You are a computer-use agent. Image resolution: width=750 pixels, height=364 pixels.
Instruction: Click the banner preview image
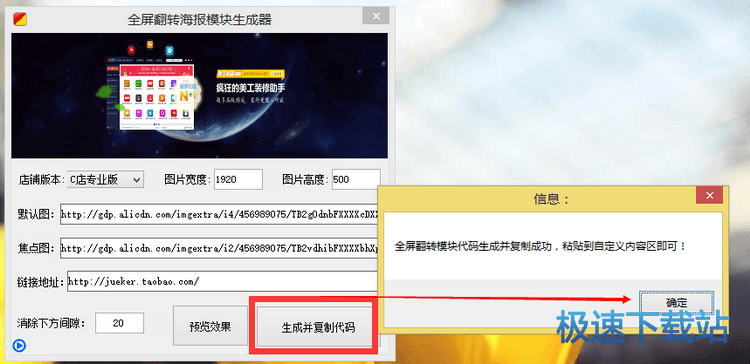(x=199, y=96)
